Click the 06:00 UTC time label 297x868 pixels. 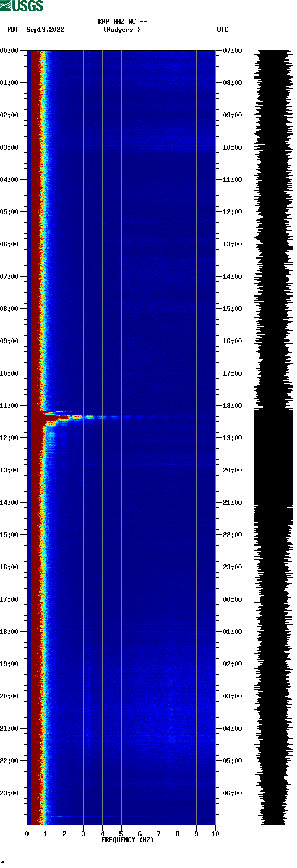[x=232, y=793]
